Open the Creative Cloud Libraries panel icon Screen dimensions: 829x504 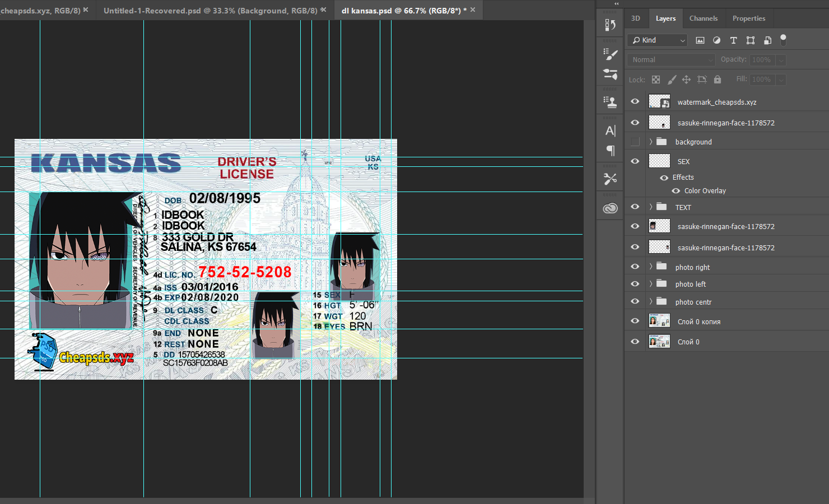coord(610,208)
